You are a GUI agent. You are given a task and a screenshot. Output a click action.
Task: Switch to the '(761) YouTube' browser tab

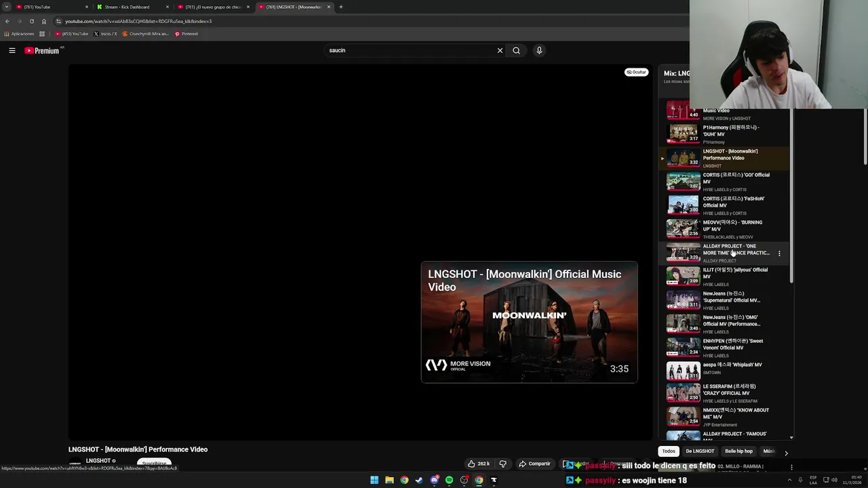coord(52,7)
